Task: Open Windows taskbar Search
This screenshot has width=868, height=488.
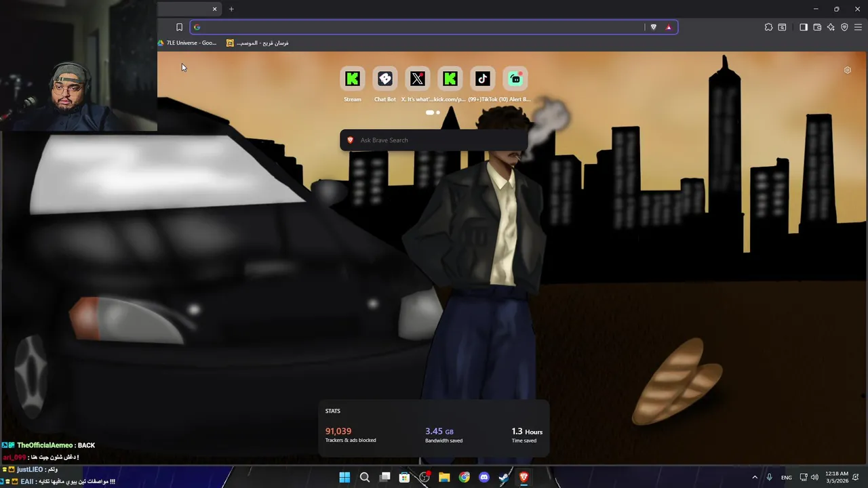Action: (x=364, y=477)
